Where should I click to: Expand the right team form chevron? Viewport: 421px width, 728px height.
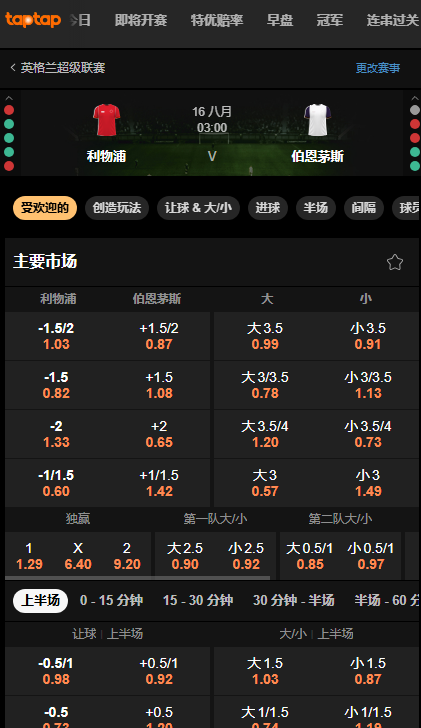click(415, 98)
